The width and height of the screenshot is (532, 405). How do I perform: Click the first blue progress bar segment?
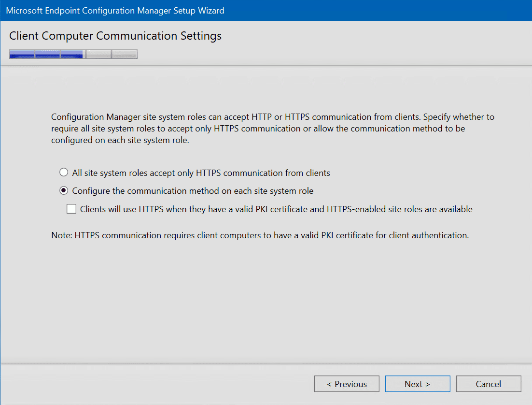22,54
